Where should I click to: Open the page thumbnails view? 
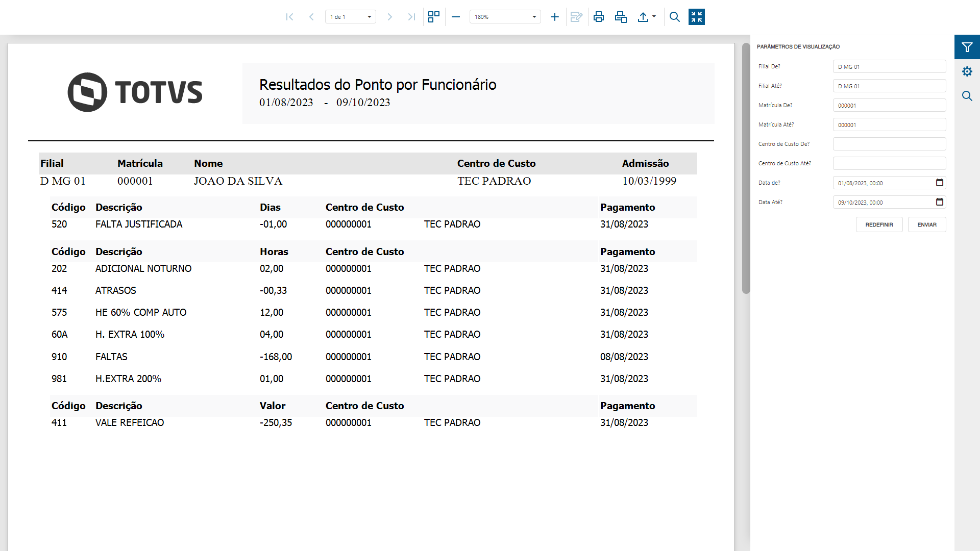tap(433, 17)
